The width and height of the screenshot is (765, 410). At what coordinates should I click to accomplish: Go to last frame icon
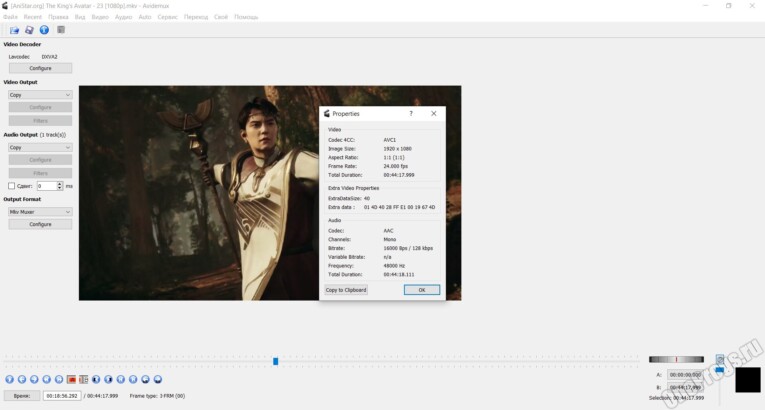tap(133, 379)
